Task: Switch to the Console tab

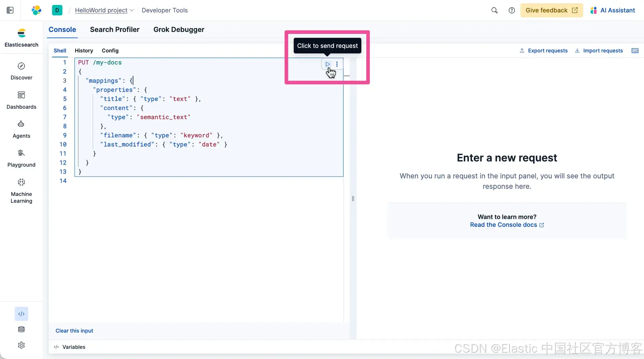Action: pyautogui.click(x=62, y=30)
